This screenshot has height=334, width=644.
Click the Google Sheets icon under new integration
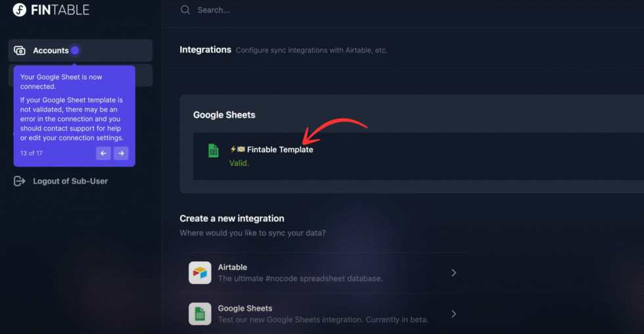[200, 314]
